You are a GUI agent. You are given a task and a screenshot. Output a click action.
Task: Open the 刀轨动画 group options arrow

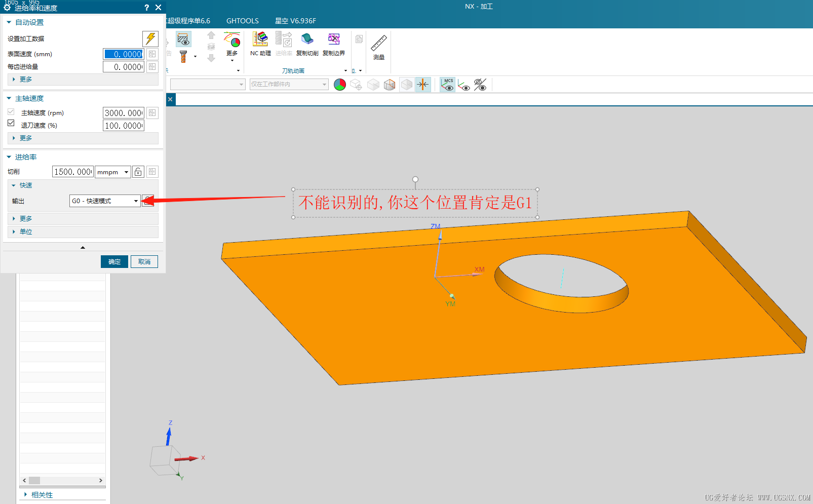click(x=345, y=71)
